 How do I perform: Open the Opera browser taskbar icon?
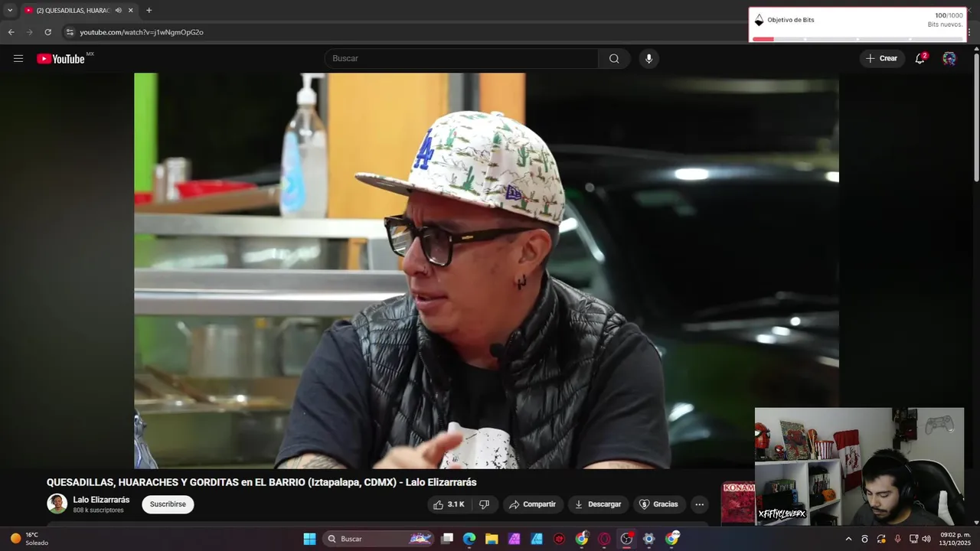pyautogui.click(x=604, y=539)
